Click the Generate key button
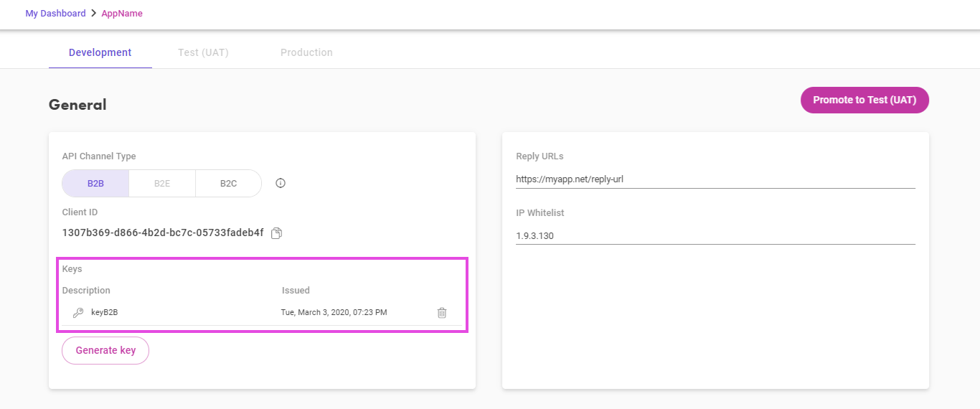The image size is (980, 409). [105, 350]
